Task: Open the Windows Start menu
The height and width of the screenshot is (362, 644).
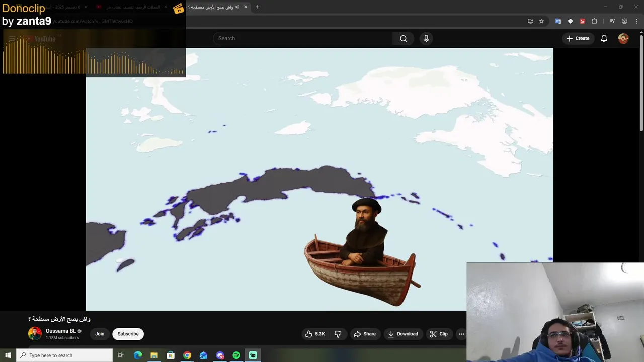Action: (8, 355)
